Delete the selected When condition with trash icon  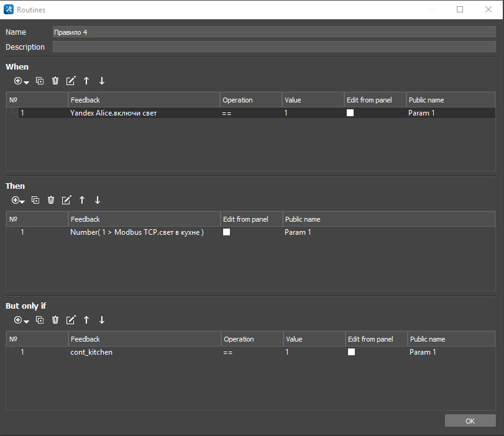click(x=55, y=81)
